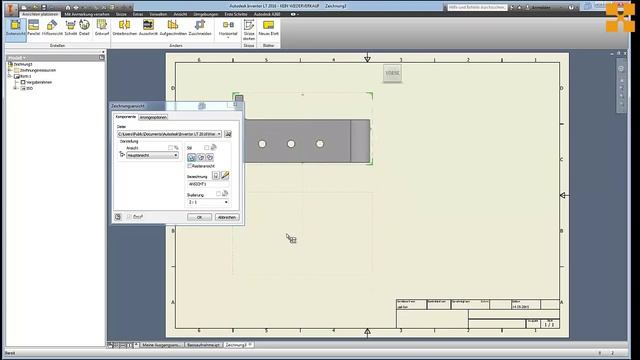Click Abbrechen in Zeichnungsansicht dialog
Screen dimensions: 640x360
227,217
